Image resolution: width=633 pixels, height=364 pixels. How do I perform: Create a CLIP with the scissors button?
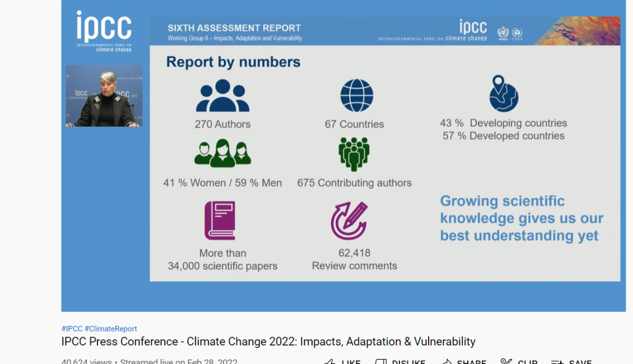tap(519, 361)
